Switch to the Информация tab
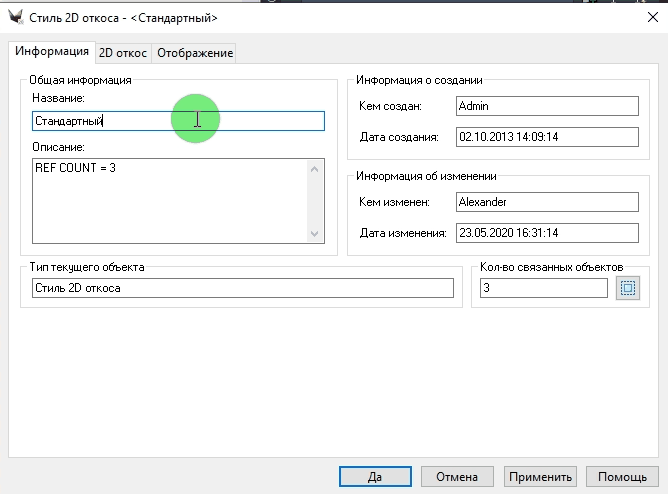668x494 pixels. pos(50,51)
